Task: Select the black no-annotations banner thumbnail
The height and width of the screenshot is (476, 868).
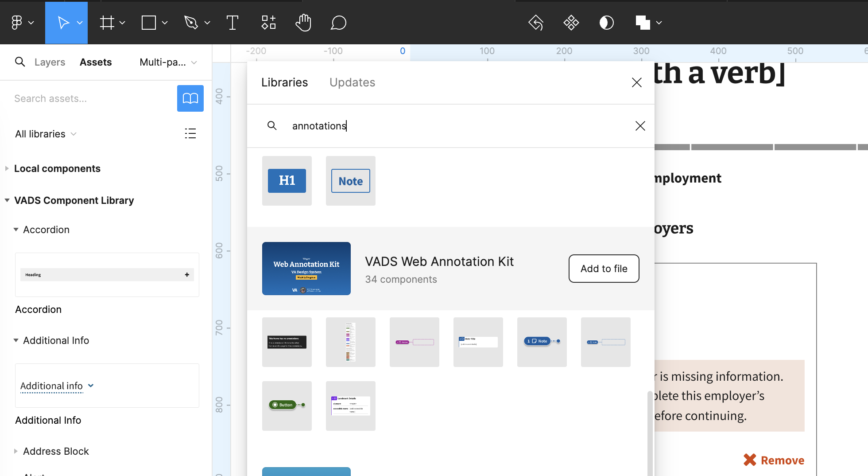Action: pyautogui.click(x=287, y=342)
